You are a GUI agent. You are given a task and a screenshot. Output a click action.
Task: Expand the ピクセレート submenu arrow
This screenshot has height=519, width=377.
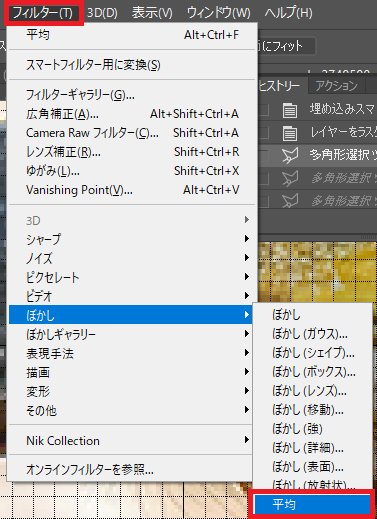coord(247,277)
